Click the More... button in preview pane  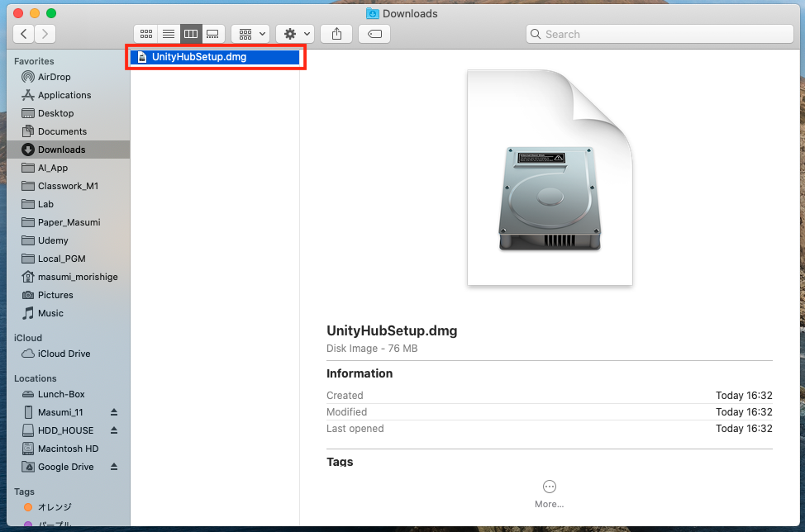coord(550,495)
